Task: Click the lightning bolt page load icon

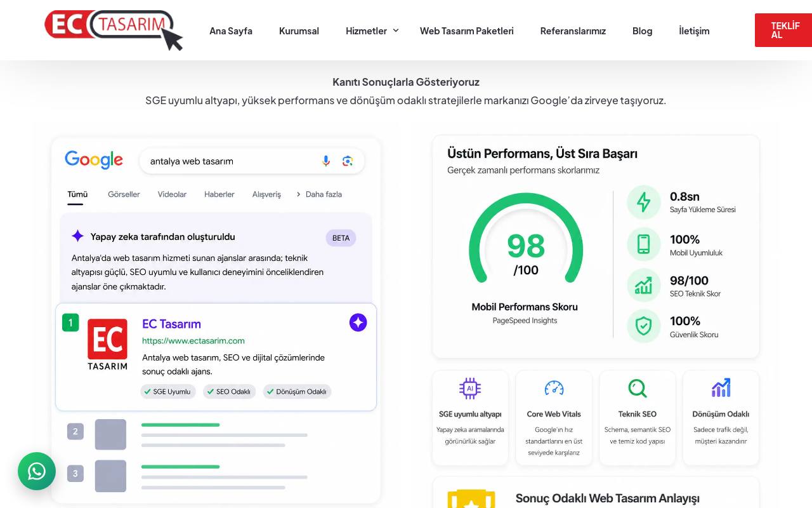Action: point(644,203)
